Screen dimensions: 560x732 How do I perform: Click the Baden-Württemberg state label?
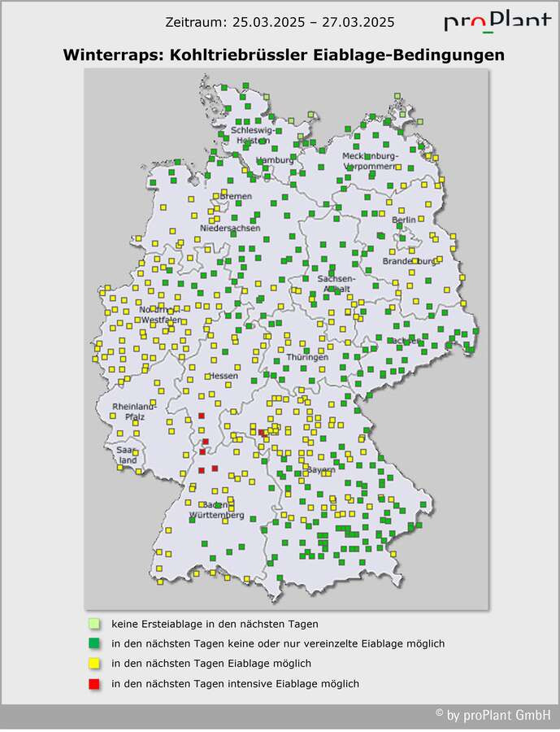pyautogui.click(x=216, y=510)
